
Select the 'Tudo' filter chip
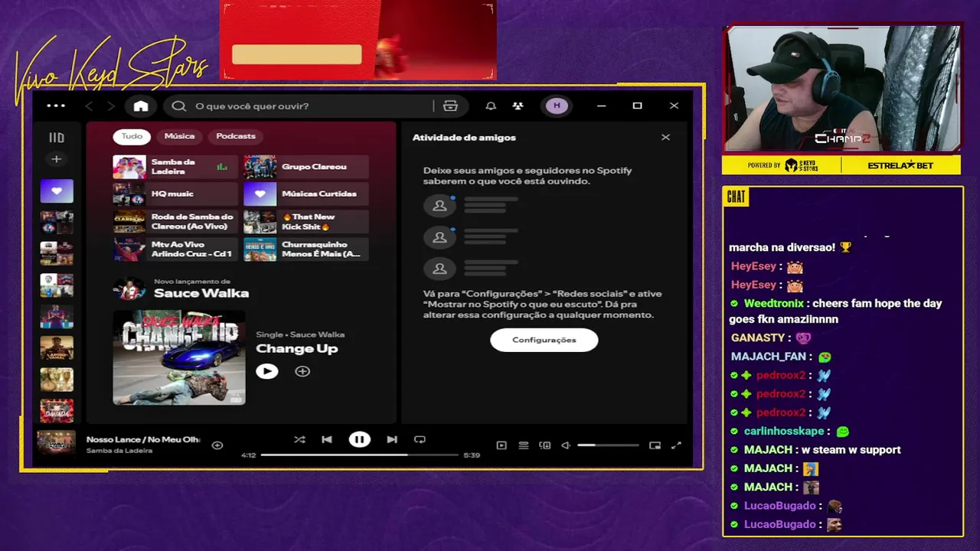[132, 136]
